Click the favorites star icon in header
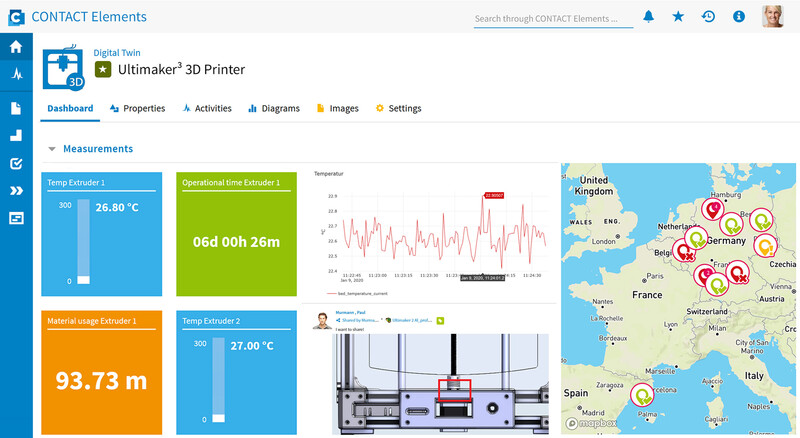This screenshot has height=438, width=800. pyautogui.click(x=678, y=17)
